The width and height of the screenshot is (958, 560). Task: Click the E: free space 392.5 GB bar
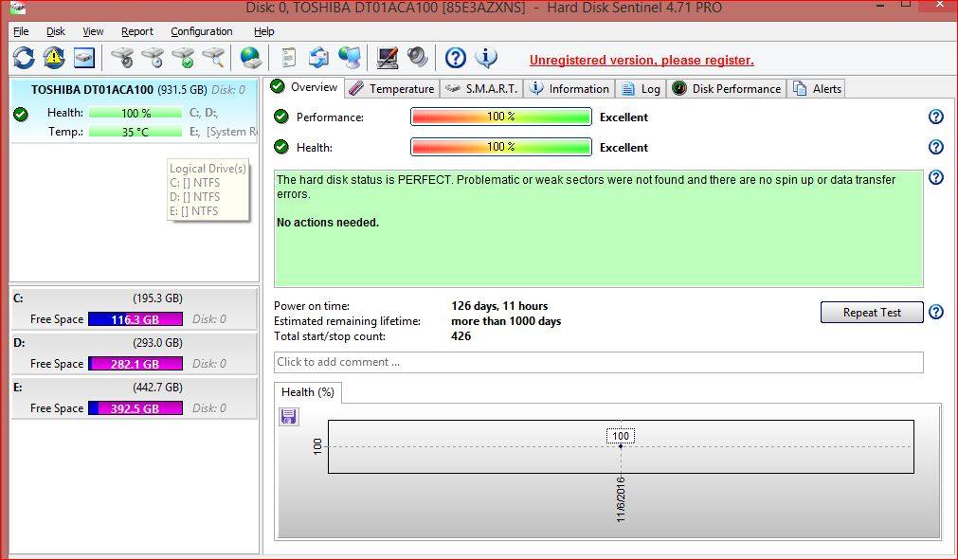click(x=135, y=408)
